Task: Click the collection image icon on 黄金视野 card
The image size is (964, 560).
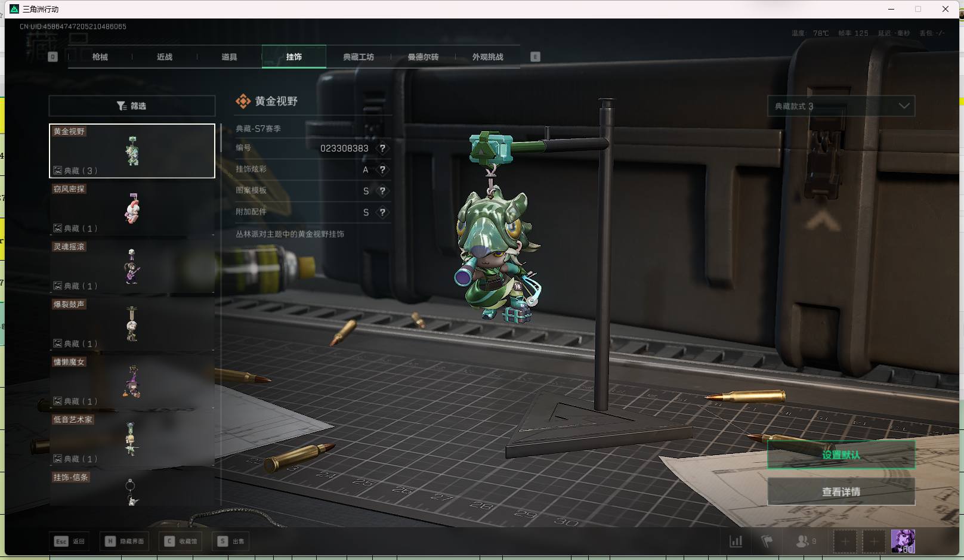Action: point(58,171)
